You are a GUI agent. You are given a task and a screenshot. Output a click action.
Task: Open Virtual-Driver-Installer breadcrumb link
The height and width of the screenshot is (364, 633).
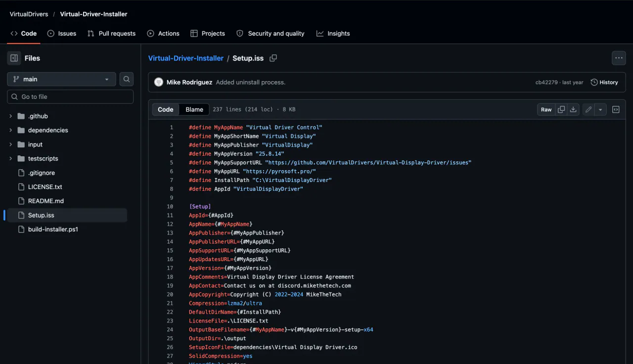[x=186, y=58]
